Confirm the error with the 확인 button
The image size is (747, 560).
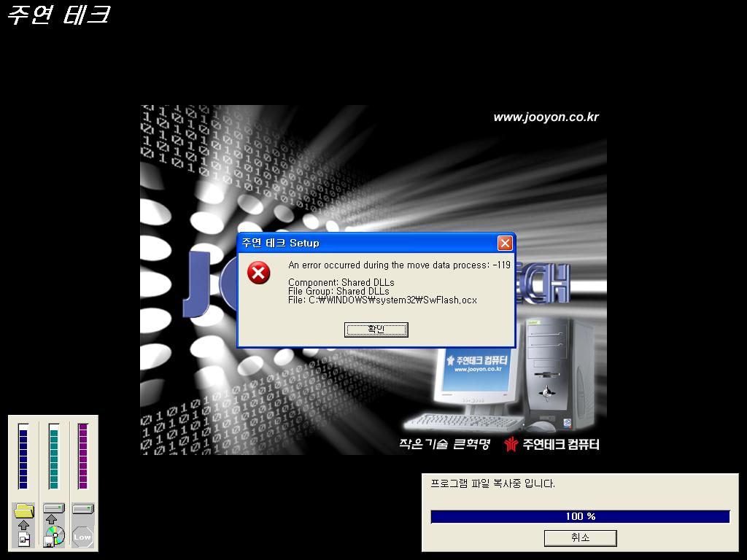pos(376,330)
